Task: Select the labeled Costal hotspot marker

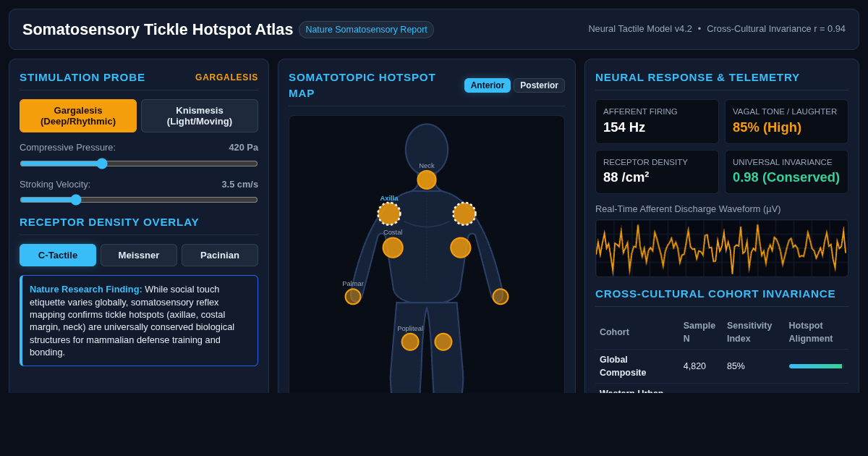Action: click(393, 248)
